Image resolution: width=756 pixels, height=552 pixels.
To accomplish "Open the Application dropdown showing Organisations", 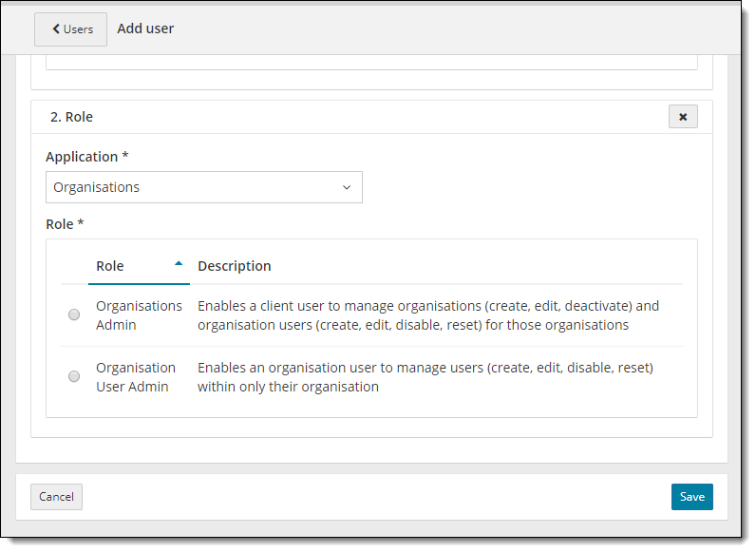I will click(203, 187).
